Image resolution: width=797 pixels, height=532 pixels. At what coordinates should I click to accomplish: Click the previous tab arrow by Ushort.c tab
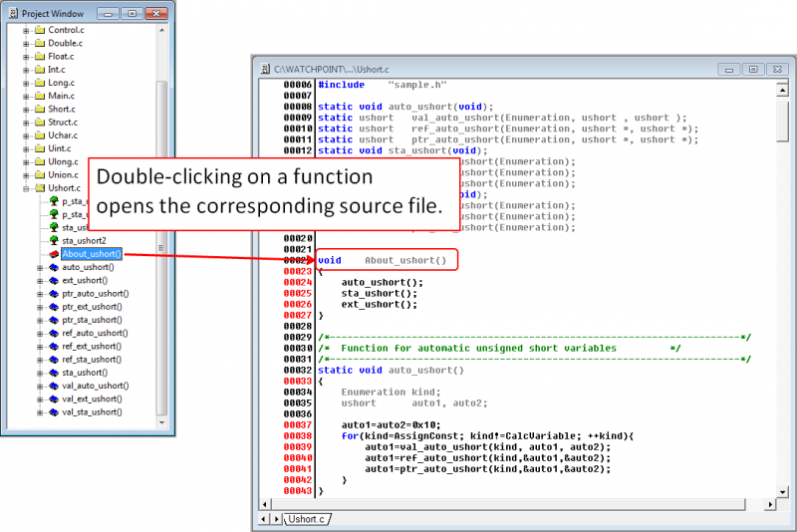point(263,519)
